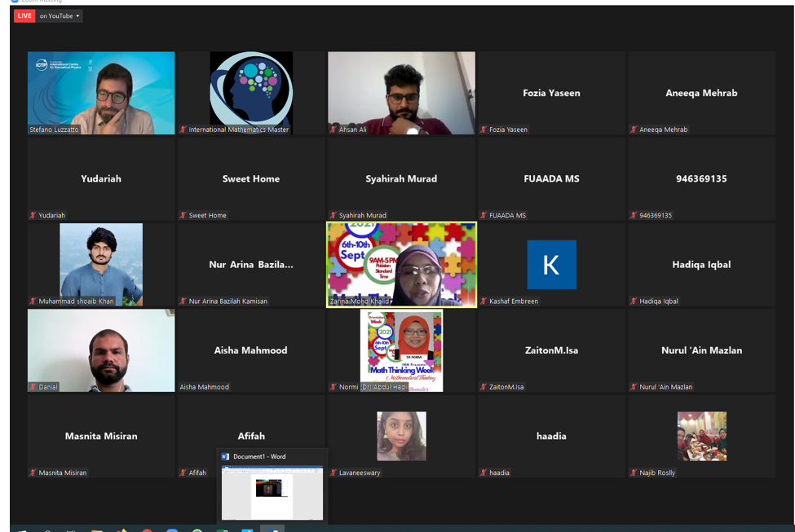Click the Syahirah Murad participant tile
Image resolution: width=795 pixels, height=532 pixels.
(x=401, y=179)
